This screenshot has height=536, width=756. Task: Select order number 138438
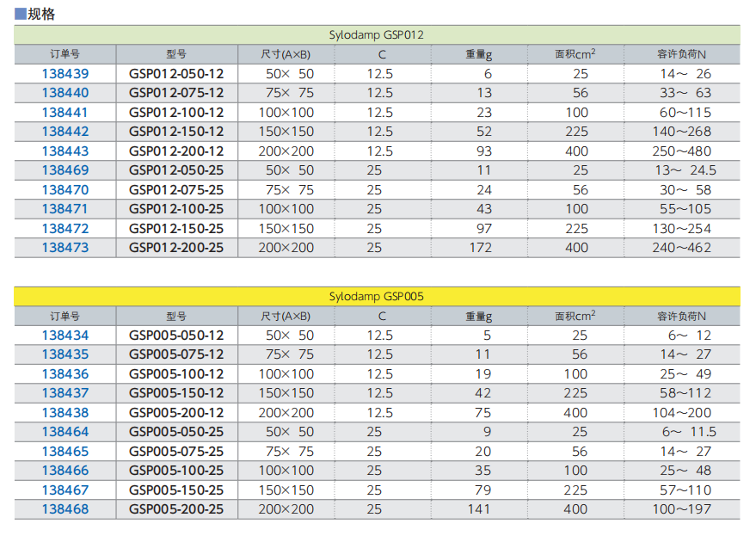[65, 413]
